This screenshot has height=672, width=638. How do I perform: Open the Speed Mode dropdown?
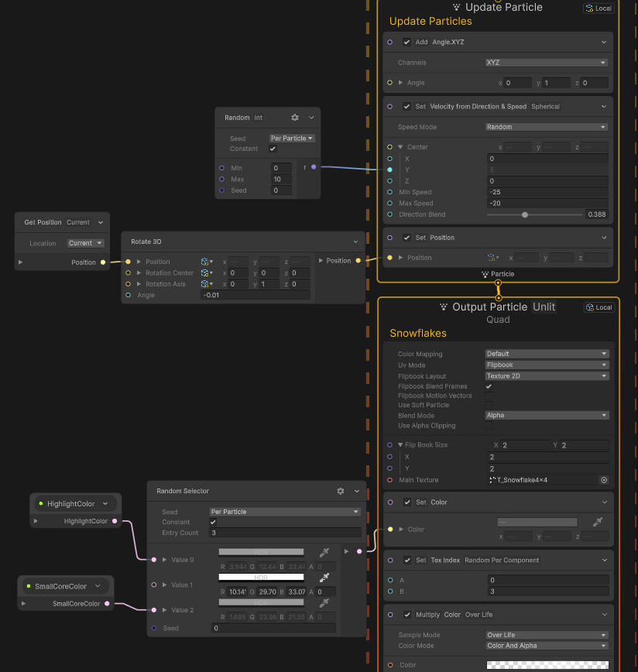pyautogui.click(x=547, y=127)
